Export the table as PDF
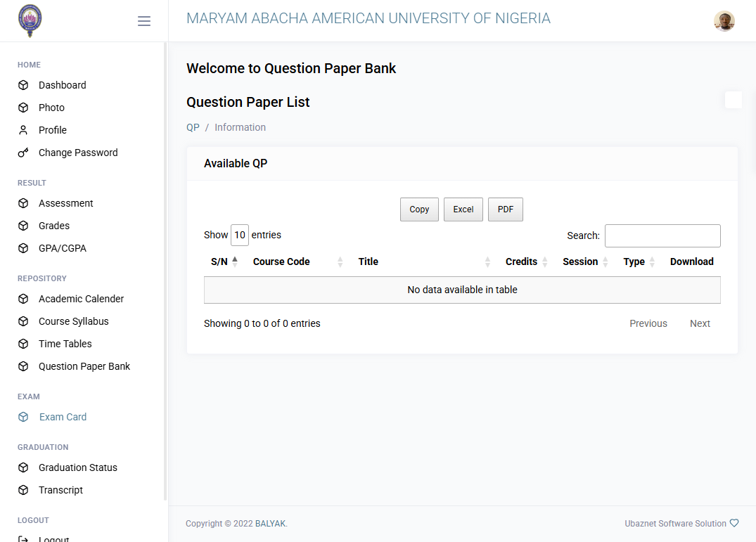The height and width of the screenshot is (542, 756). pyautogui.click(x=505, y=209)
